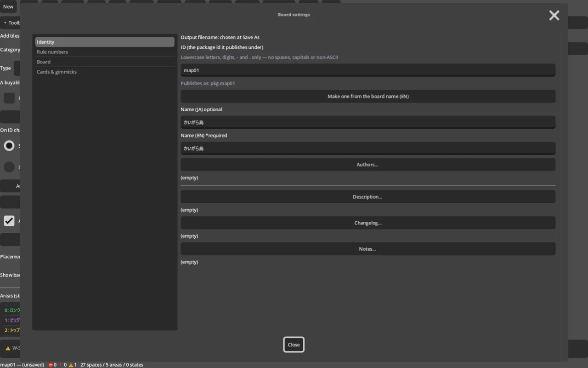Image resolution: width=588 pixels, height=368 pixels.
Task: Click the Close button at dialog bottom
Action: (x=294, y=345)
